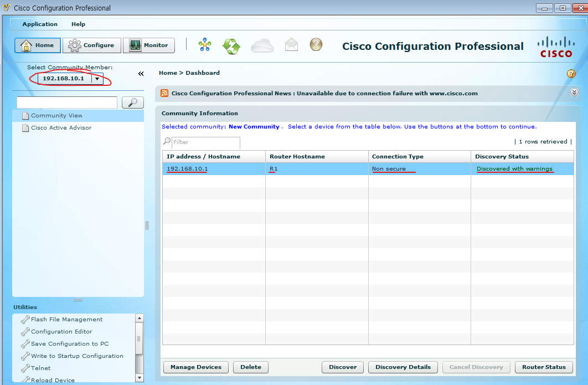Screen dimensions: 588x385
Task: Select Cisco Active Advisor tree item
Action: pyautogui.click(x=78, y=127)
